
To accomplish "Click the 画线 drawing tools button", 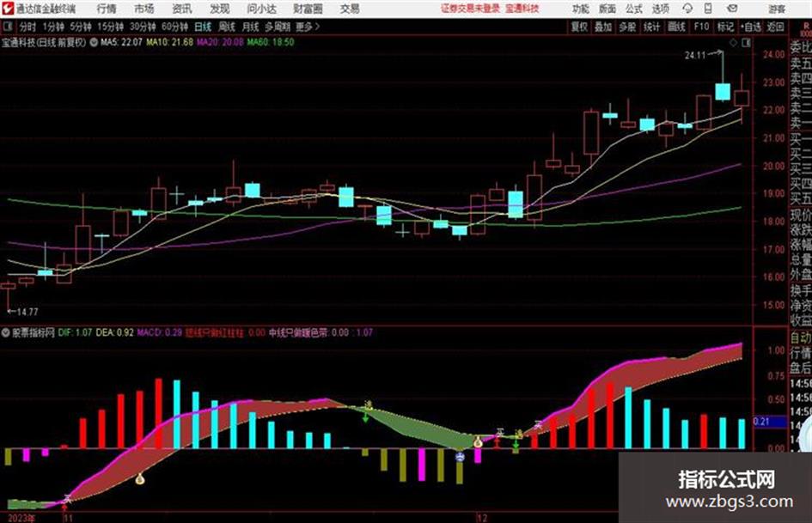I will [x=676, y=27].
